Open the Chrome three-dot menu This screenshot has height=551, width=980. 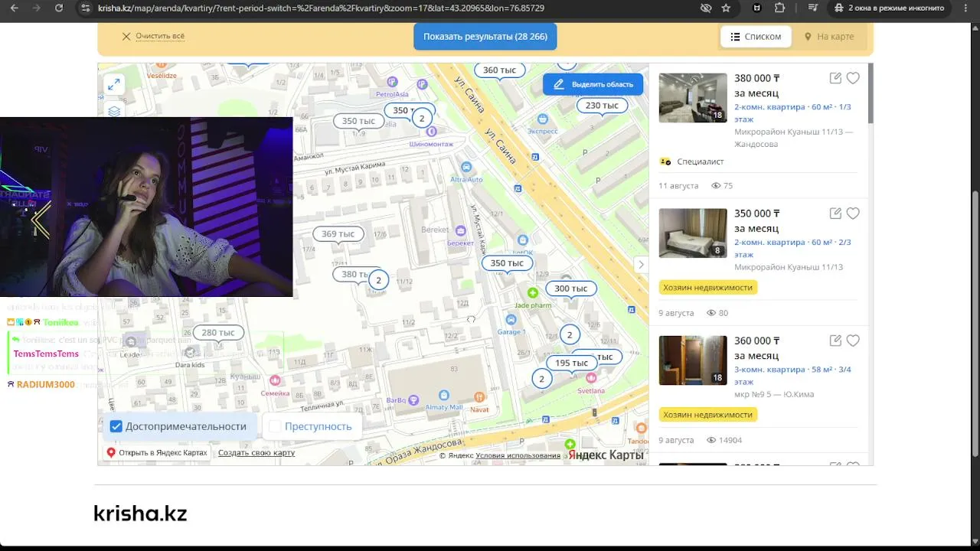point(964,8)
